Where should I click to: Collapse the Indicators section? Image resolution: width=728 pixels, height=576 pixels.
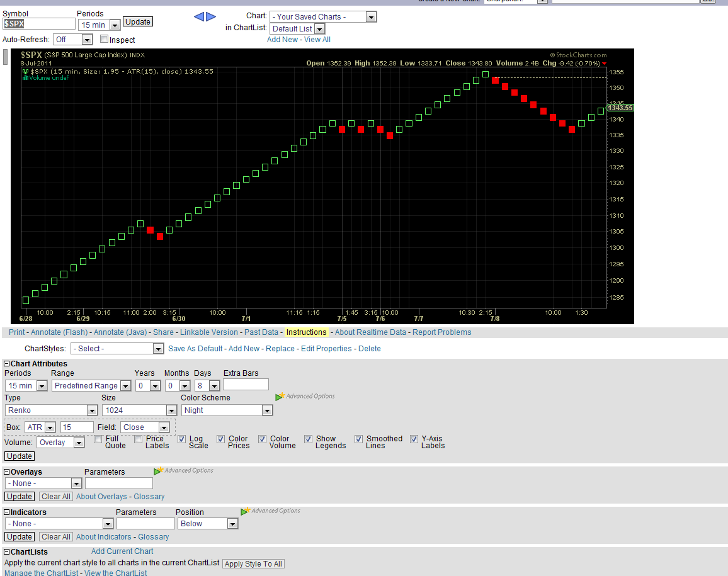coord(7,512)
